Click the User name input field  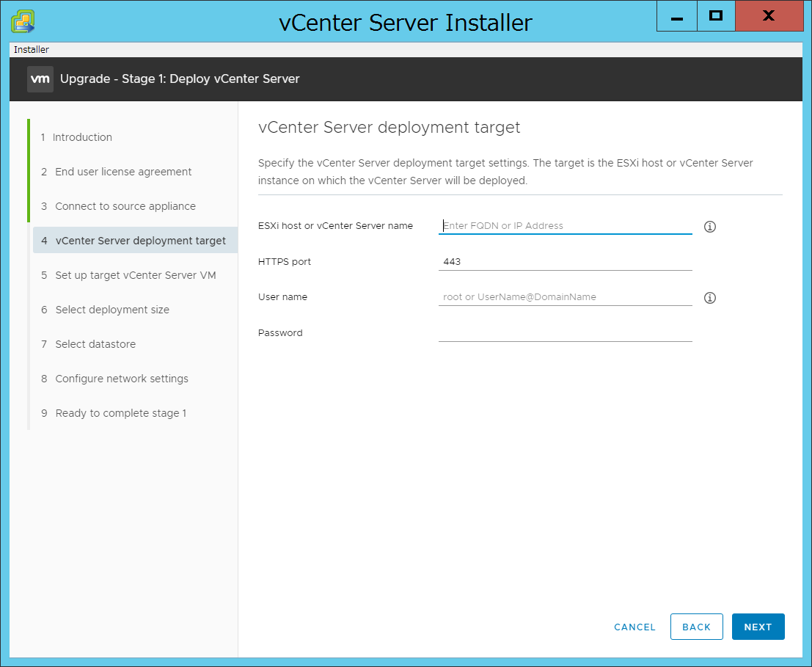point(565,296)
